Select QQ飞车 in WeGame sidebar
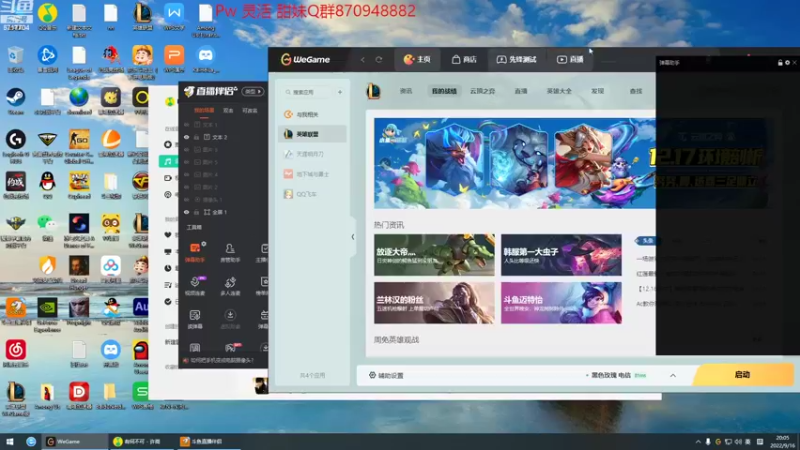Image resolution: width=800 pixels, height=450 pixels. pyautogui.click(x=312, y=194)
